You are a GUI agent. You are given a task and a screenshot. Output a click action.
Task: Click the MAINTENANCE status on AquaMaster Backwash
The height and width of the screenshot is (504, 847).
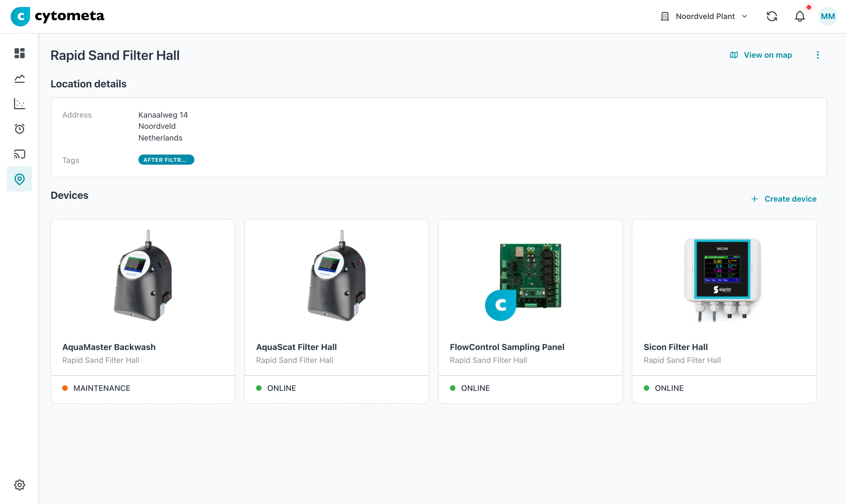(x=96, y=388)
